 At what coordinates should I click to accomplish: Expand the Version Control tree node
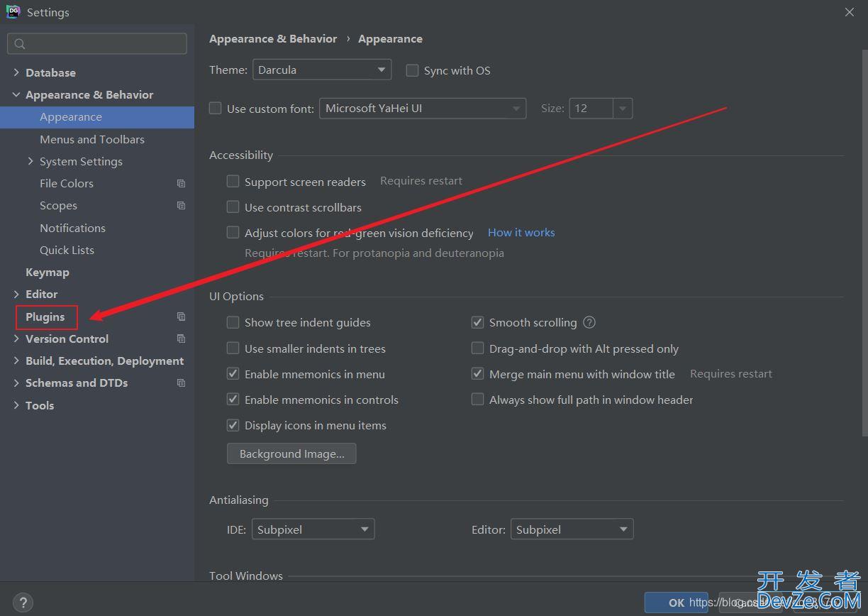tap(16, 339)
